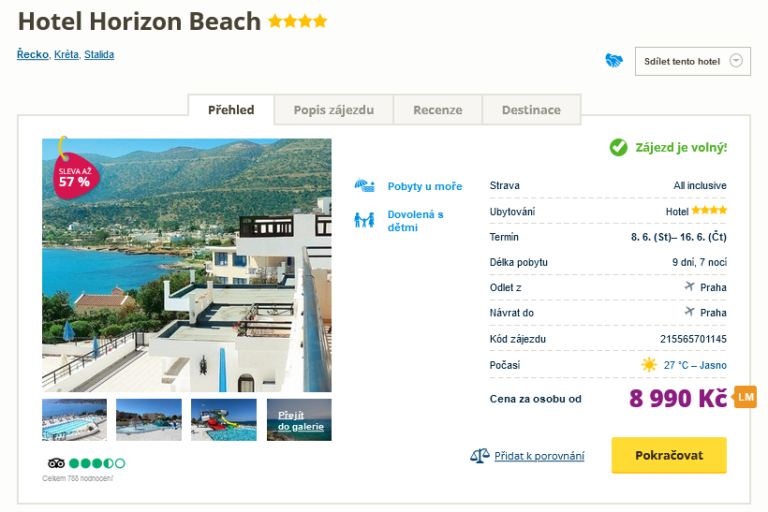Click the orange LM last-minute badge
768x512 pixels.
click(745, 397)
